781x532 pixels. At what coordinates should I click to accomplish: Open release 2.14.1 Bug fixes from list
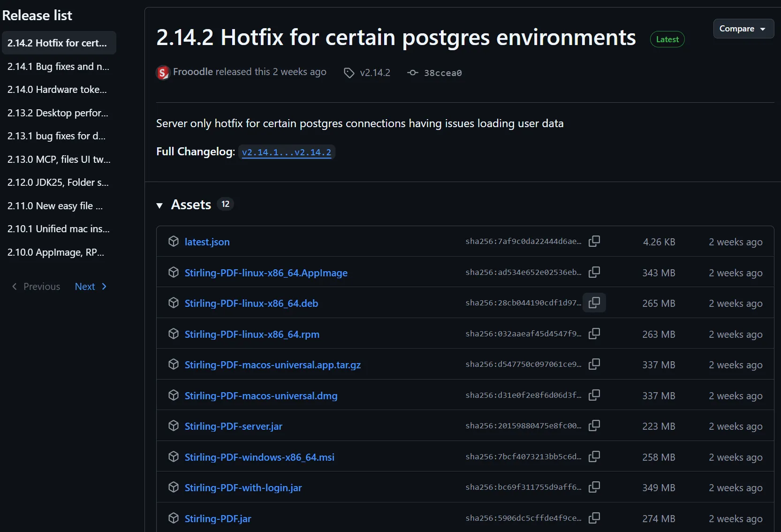[x=59, y=66]
